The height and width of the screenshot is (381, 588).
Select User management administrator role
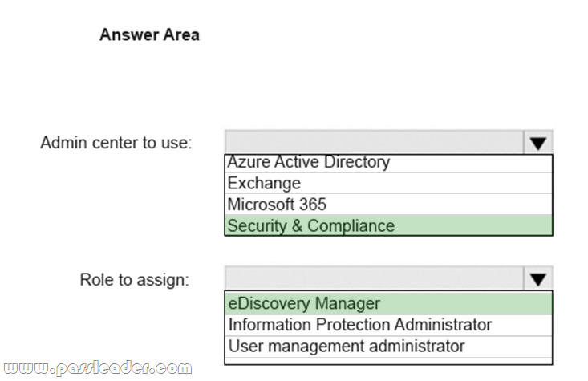[x=388, y=347]
